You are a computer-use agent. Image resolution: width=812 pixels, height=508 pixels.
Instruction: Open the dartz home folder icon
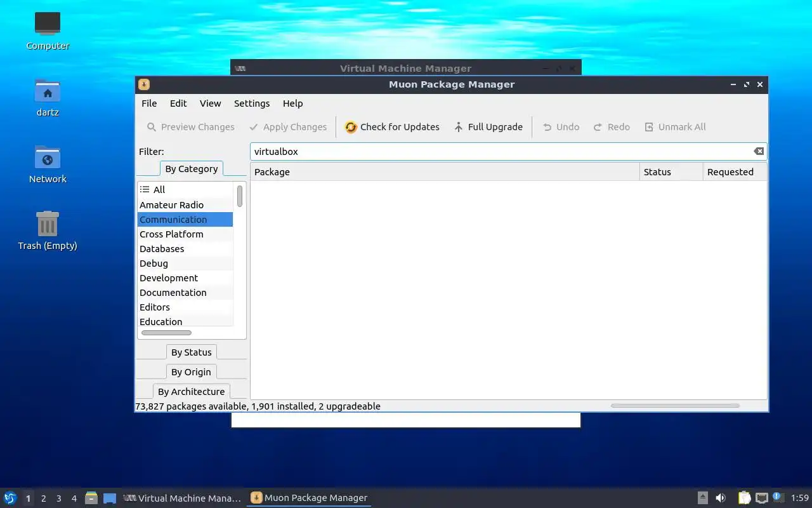(48, 98)
